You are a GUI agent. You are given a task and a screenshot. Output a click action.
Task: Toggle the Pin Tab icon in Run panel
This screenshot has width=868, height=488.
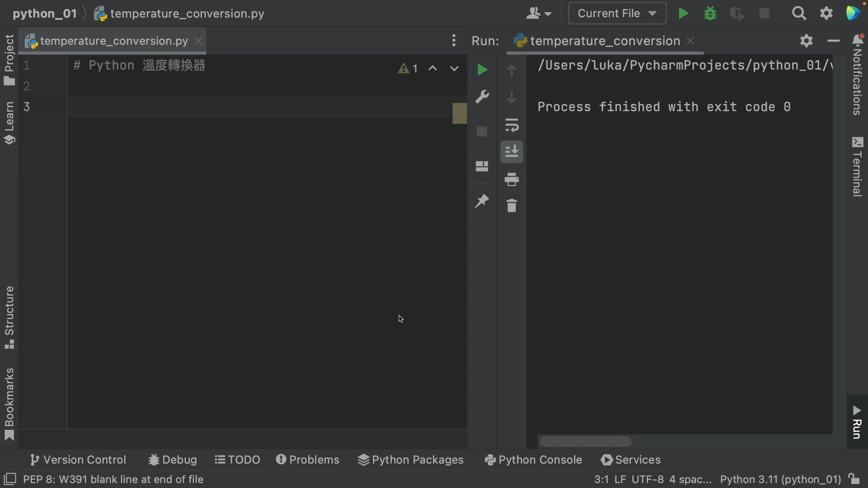click(482, 201)
